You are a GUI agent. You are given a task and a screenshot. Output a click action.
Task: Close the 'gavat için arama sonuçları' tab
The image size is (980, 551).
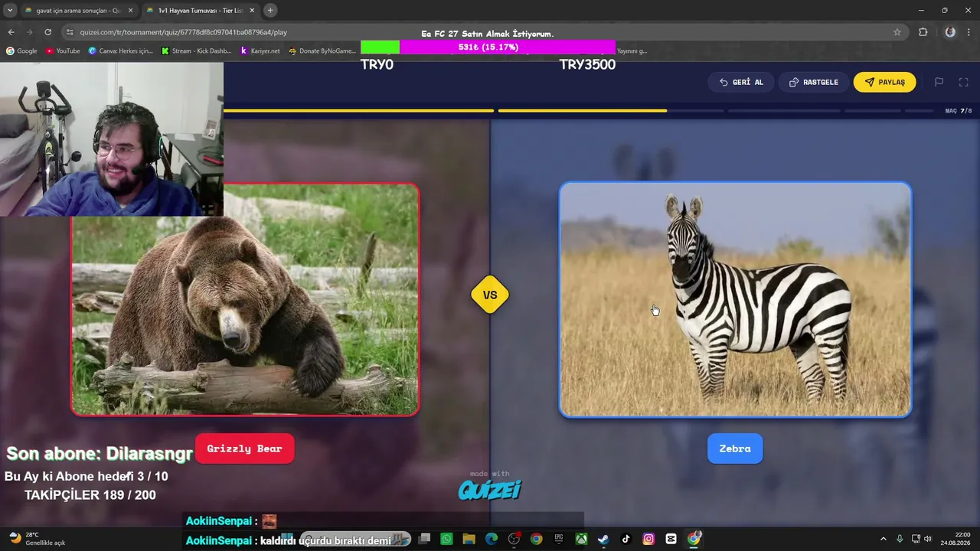coord(130,11)
